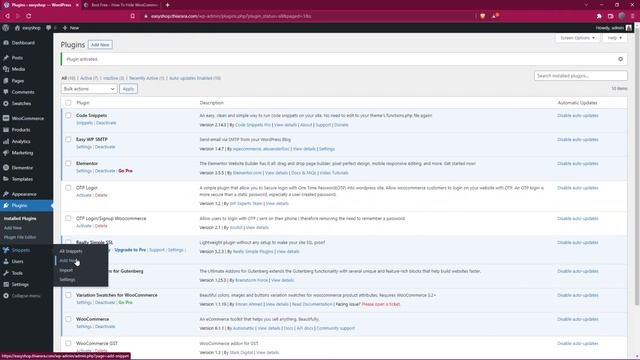
Task: Delete the OTP Login/Signup Woocommerce plugin
Action: click(101, 226)
